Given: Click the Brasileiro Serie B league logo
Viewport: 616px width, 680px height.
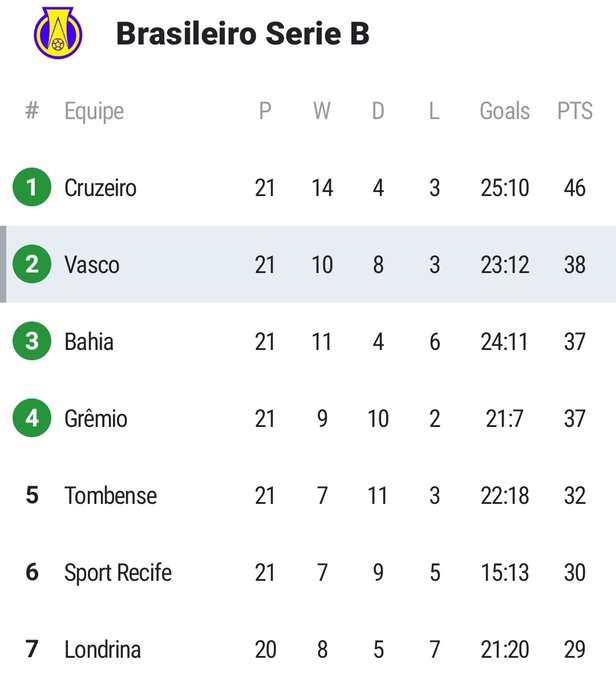Looking at the screenshot, I should tap(58, 33).
